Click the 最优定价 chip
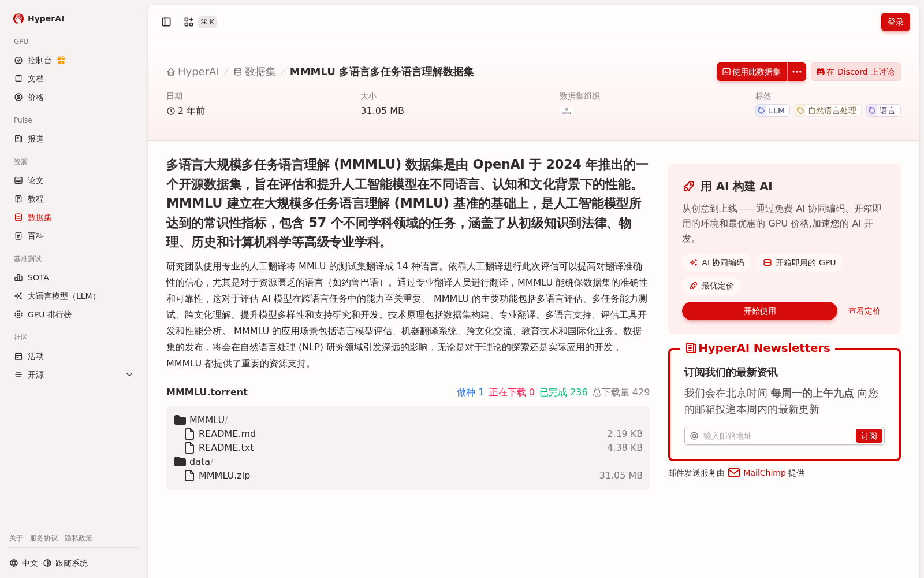This screenshot has height=578, width=924. tap(711, 286)
